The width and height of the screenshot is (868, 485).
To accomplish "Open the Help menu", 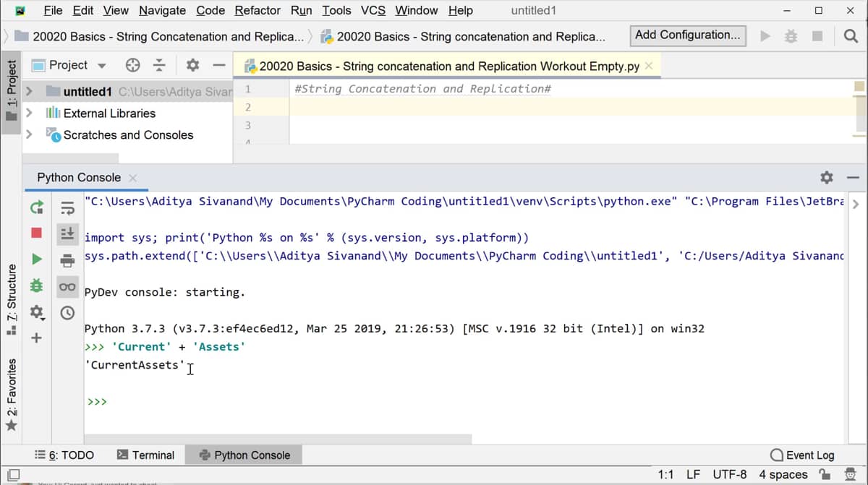I will [461, 11].
